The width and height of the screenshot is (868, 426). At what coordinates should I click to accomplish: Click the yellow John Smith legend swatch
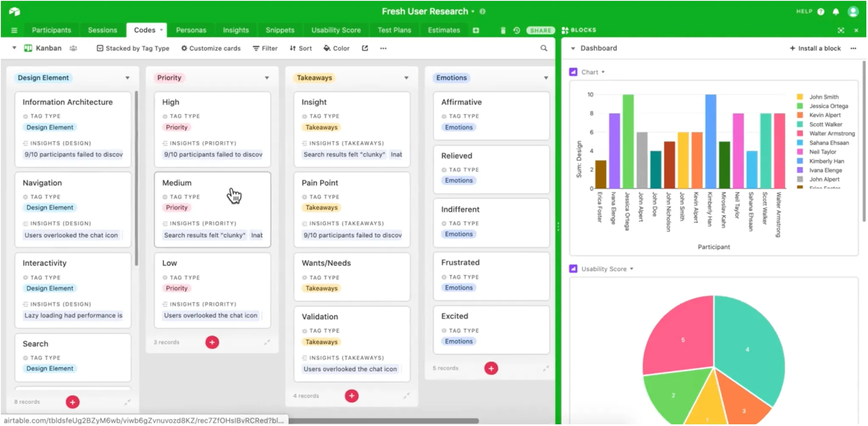tap(799, 96)
